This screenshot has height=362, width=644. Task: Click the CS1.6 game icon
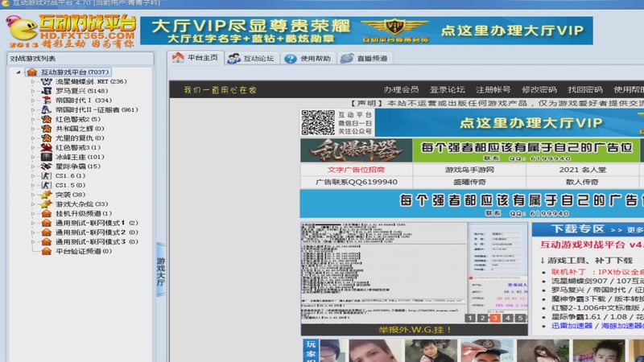coord(47,176)
